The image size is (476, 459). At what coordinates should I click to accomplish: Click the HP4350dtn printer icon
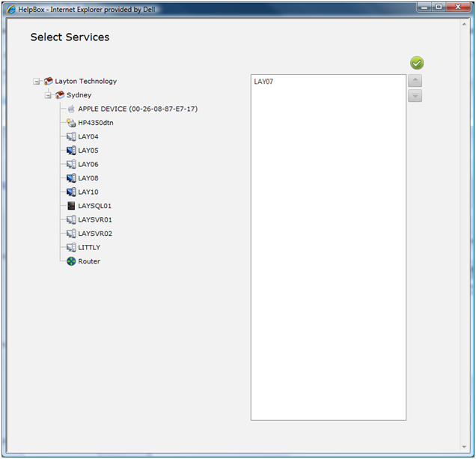point(71,123)
